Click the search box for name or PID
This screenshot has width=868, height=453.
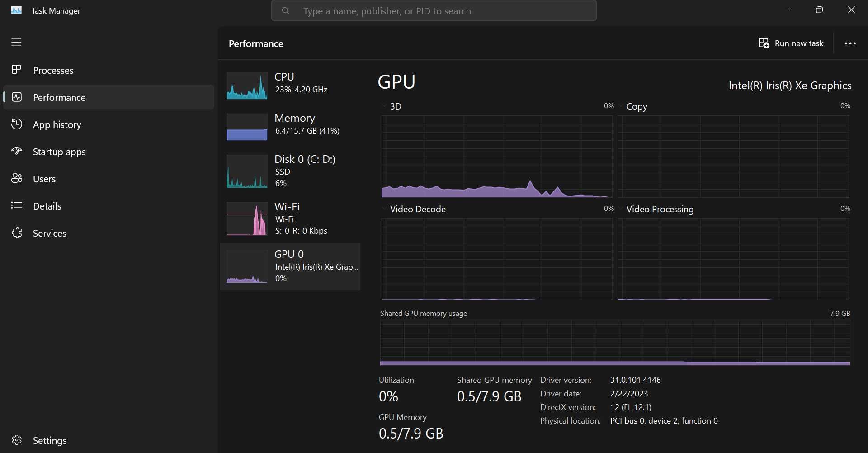434,11
